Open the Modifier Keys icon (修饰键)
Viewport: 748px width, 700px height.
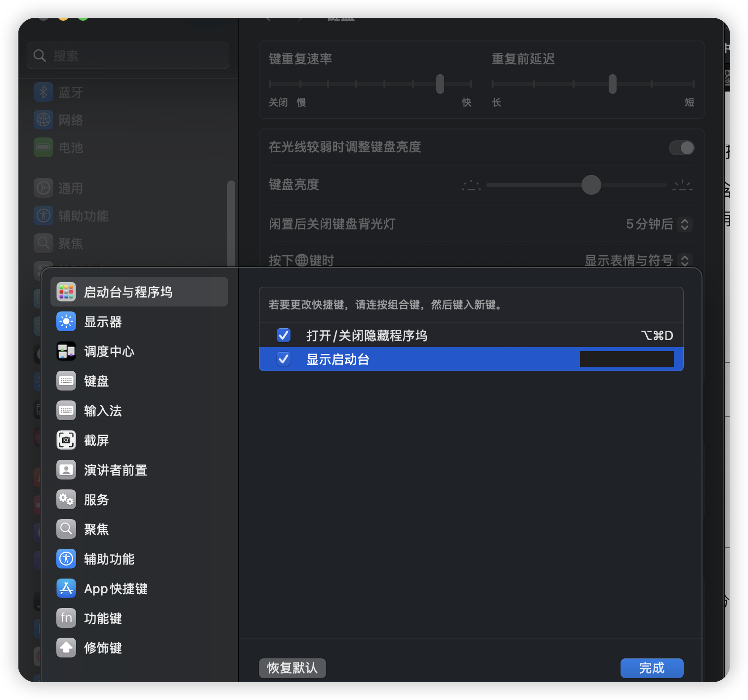(x=66, y=648)
